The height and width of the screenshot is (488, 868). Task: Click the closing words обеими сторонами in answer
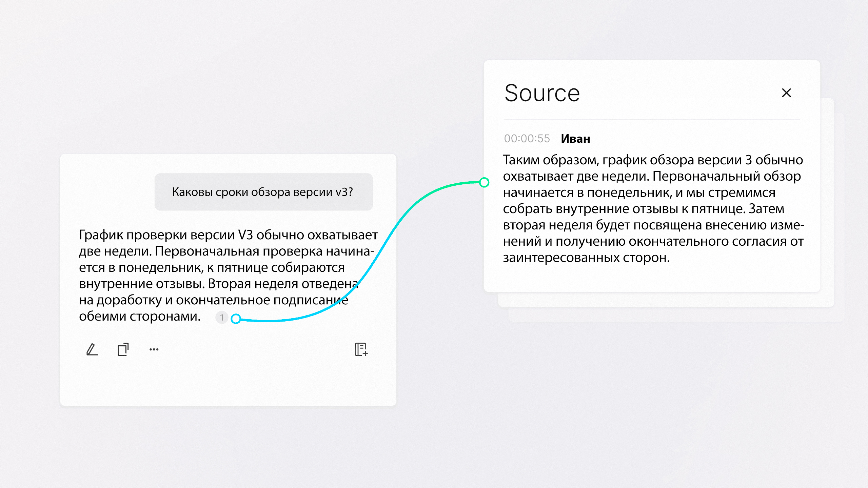pos(140,317)
